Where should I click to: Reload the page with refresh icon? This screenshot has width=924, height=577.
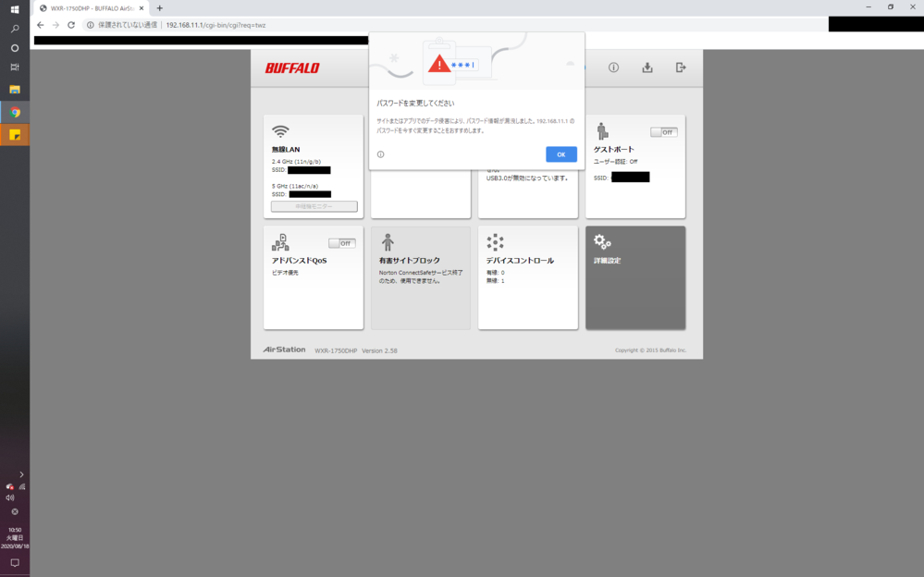(71, 25)
